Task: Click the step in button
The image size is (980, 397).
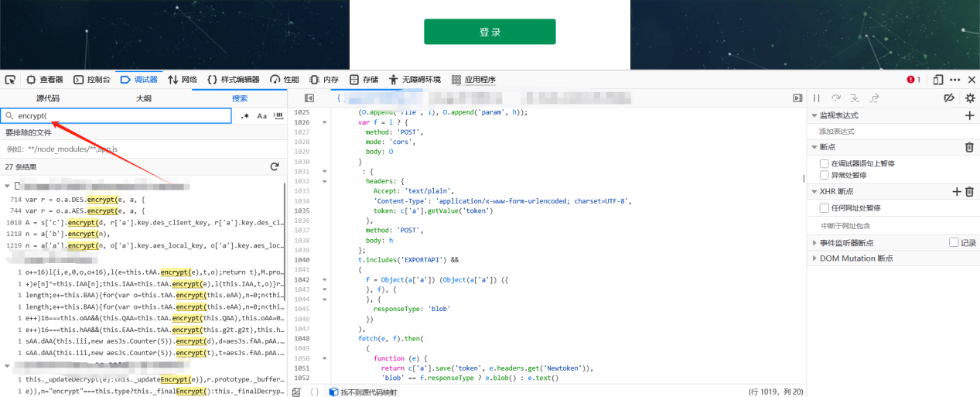Action: [x=855, y=98]
